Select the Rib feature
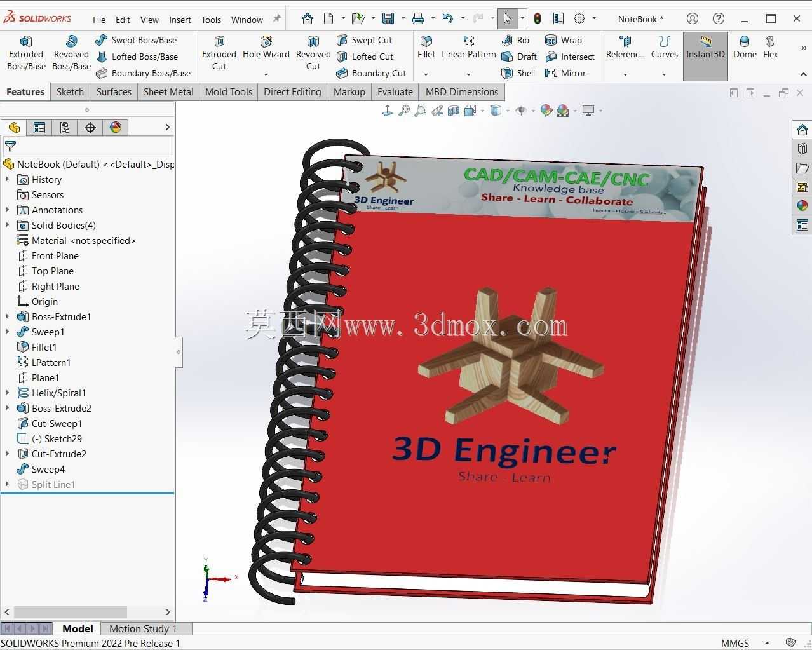The image size is (812, 650). (515, 40)
